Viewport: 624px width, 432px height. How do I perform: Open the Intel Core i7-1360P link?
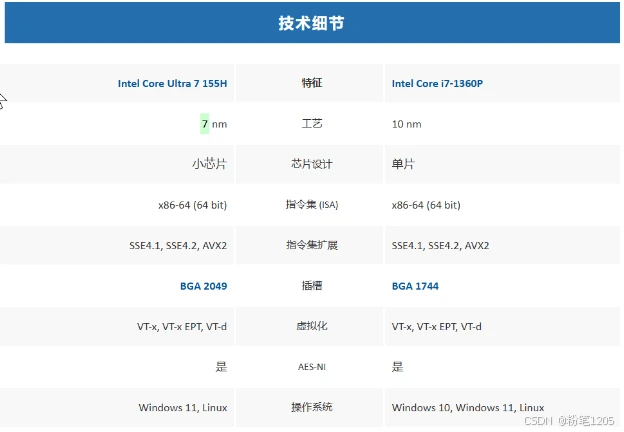[437, 84]
